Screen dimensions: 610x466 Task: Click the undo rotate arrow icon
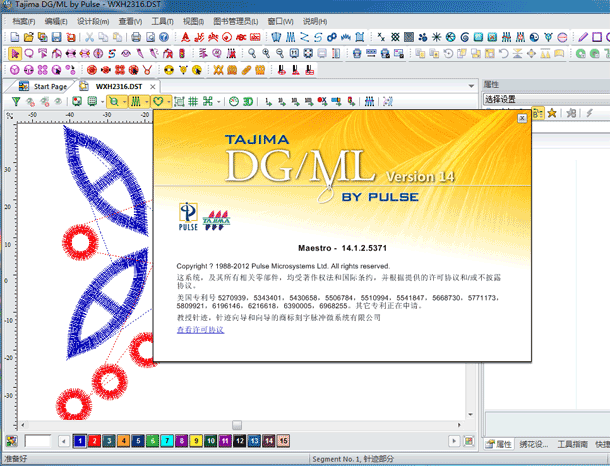[x=503, y=53]
